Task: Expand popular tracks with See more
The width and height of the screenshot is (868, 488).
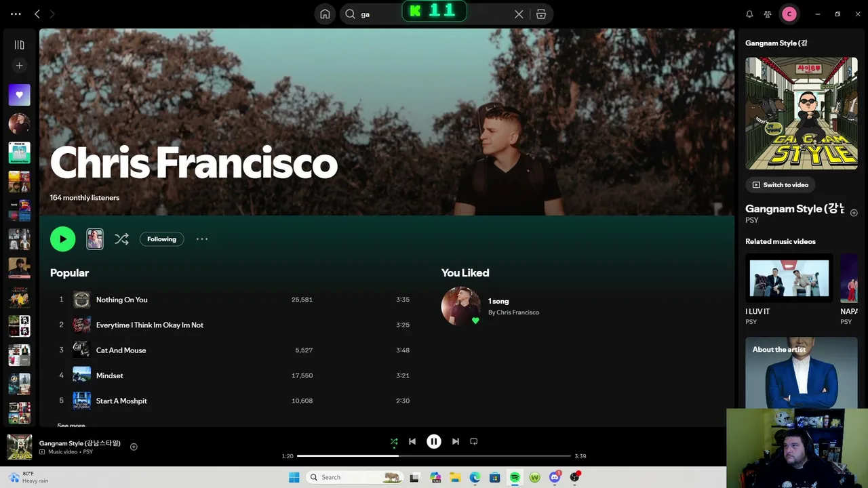Action: 71,425
